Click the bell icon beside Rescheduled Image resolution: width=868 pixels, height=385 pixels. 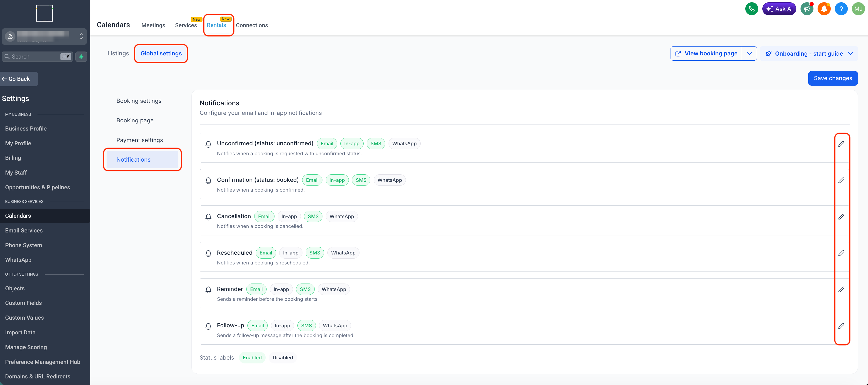(208, 253)
